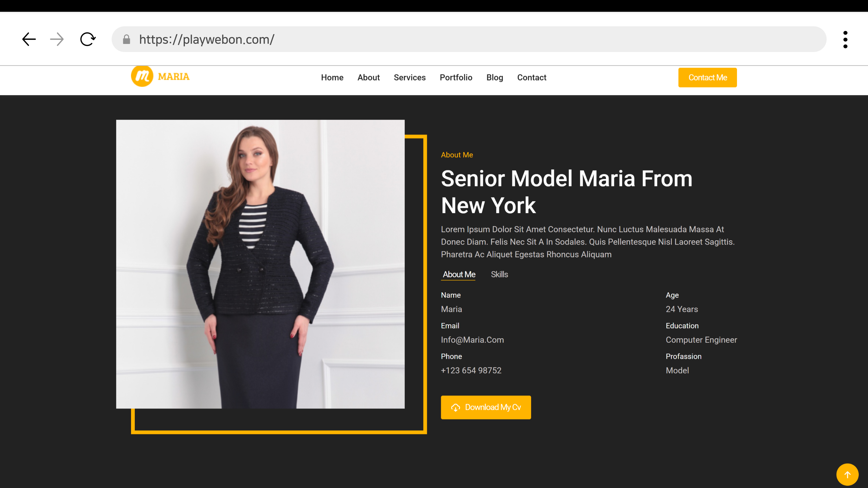This screenshot has height=488, width=868.
Task: Open the Home nav link
Action: (332, 77)
